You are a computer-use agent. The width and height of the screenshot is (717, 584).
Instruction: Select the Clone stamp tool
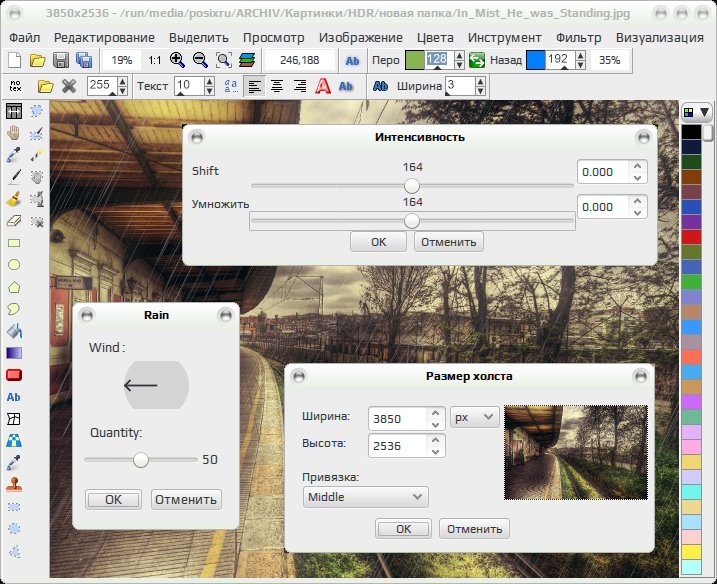coord(14,484)
